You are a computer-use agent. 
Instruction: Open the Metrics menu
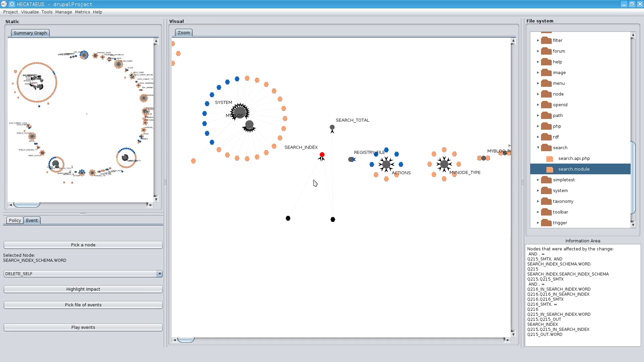point(83,12)
